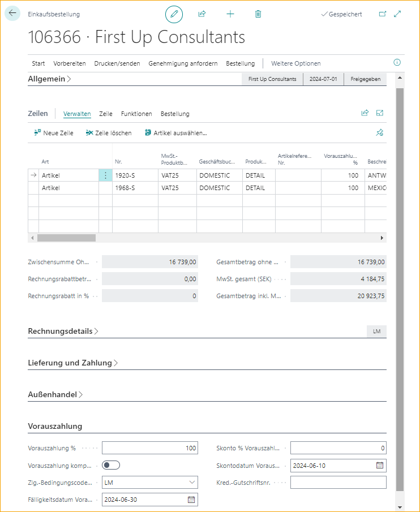Open the Genehmigung anfordern menu
Screen dimensions: 420x512
point(183,63)
